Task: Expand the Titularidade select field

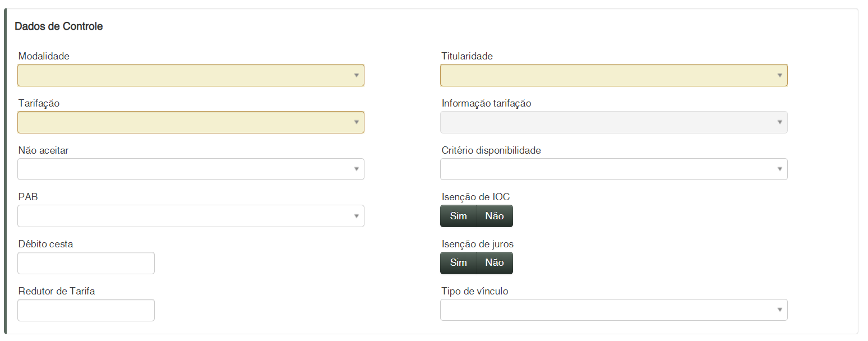Action: pos(613,75)
